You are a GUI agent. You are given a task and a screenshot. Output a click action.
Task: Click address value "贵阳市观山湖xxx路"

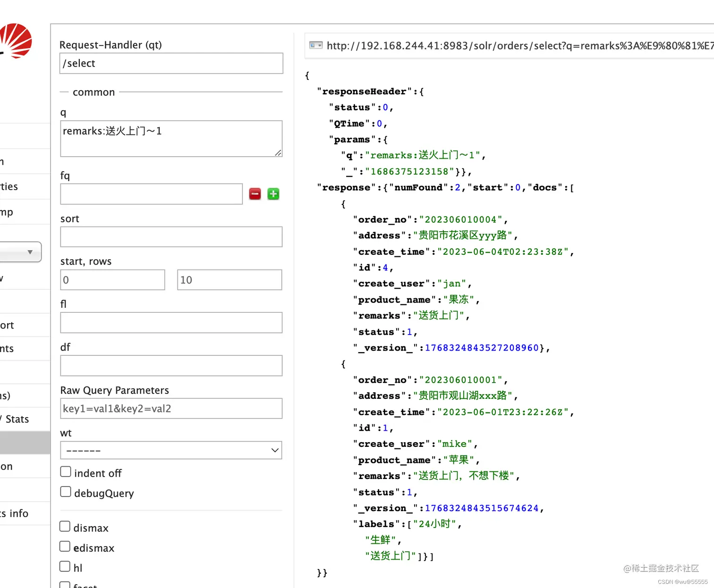point(463,395)
